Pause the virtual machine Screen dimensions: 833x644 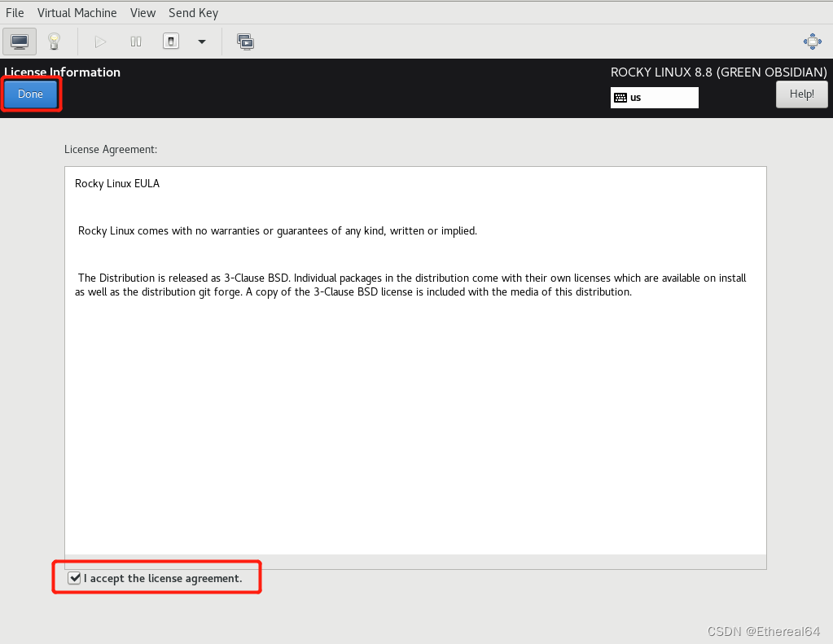coord(136,42)
